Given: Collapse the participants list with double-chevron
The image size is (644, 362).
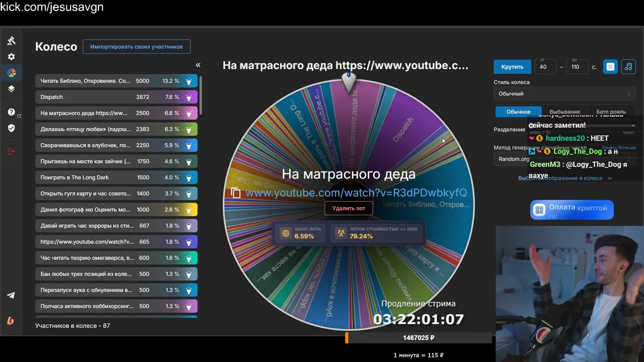Looking at the screenshot, I should coord(198,65).
